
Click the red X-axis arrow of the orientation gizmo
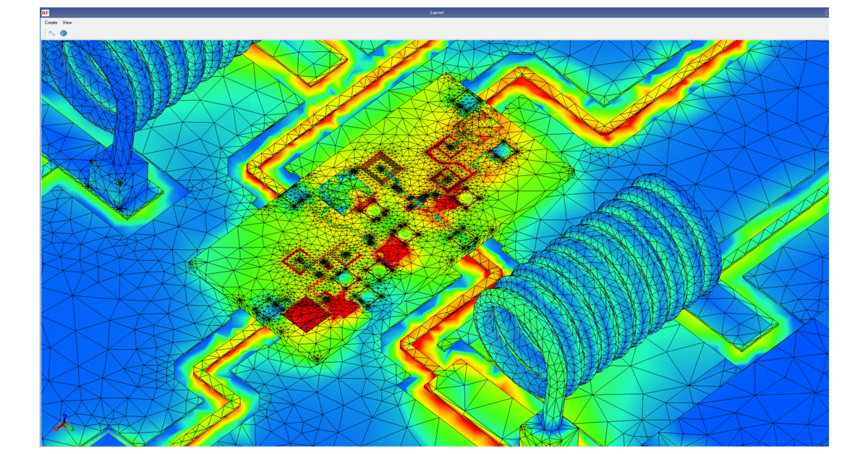pyautogui.click(x=56, y=429)
